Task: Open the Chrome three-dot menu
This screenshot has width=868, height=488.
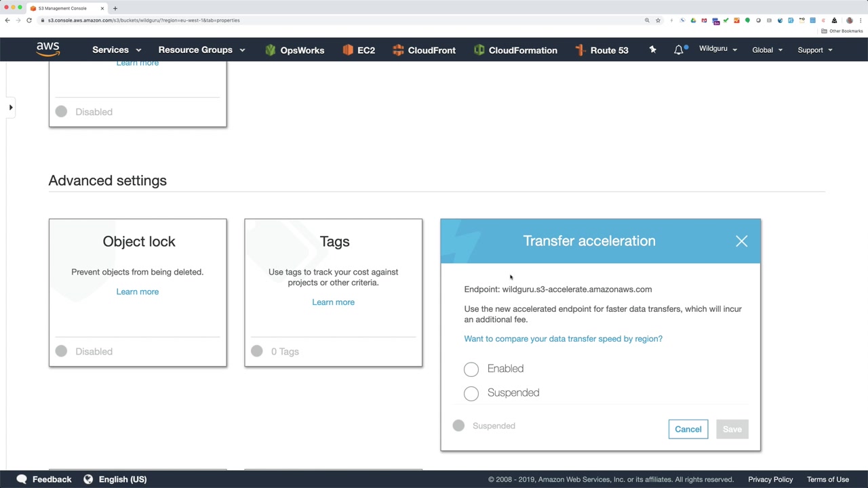Action: click(x=860, y=20)
